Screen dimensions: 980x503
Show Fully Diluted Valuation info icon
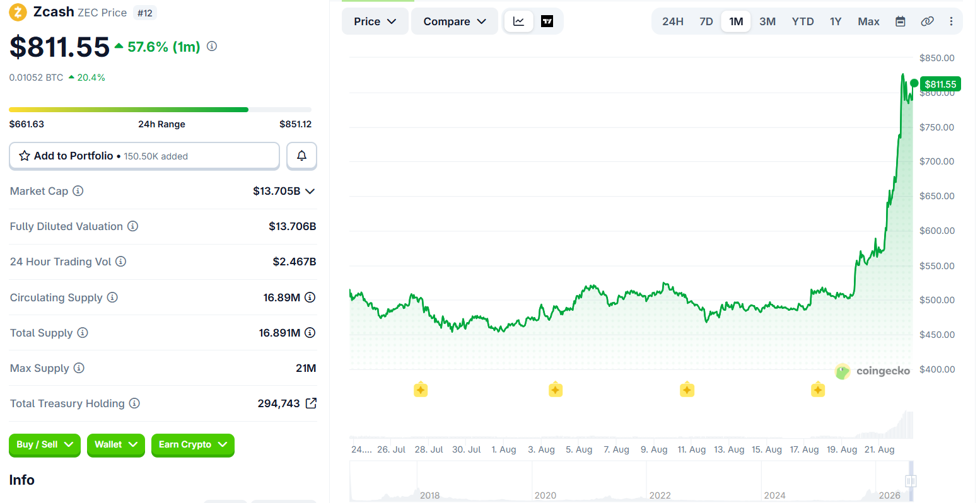tap(133, 226)
